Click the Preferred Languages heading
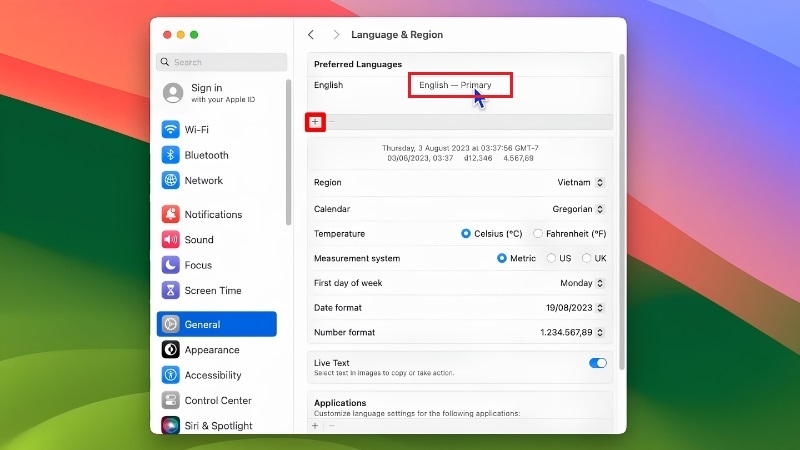 (x=358, y=64)
